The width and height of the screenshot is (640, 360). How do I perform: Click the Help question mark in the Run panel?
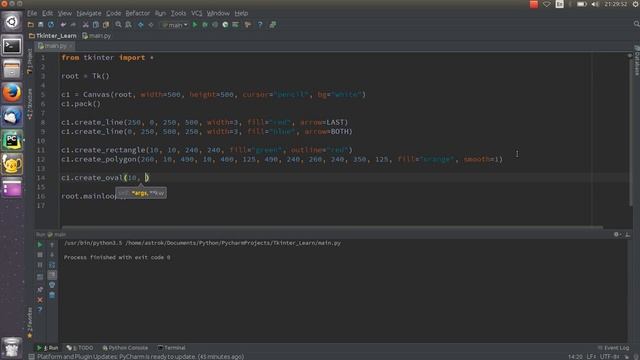(x=40, y=309)
